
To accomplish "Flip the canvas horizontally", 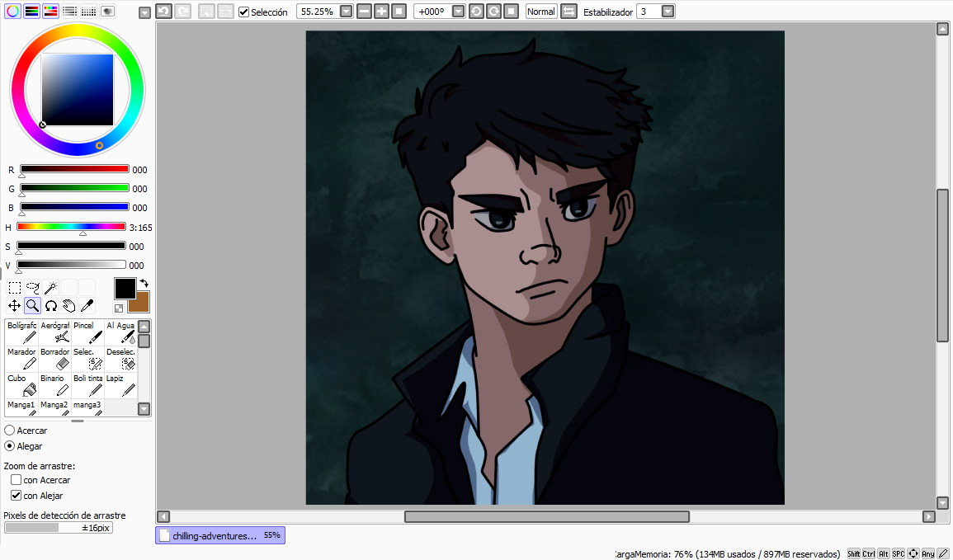I will 568,12.
